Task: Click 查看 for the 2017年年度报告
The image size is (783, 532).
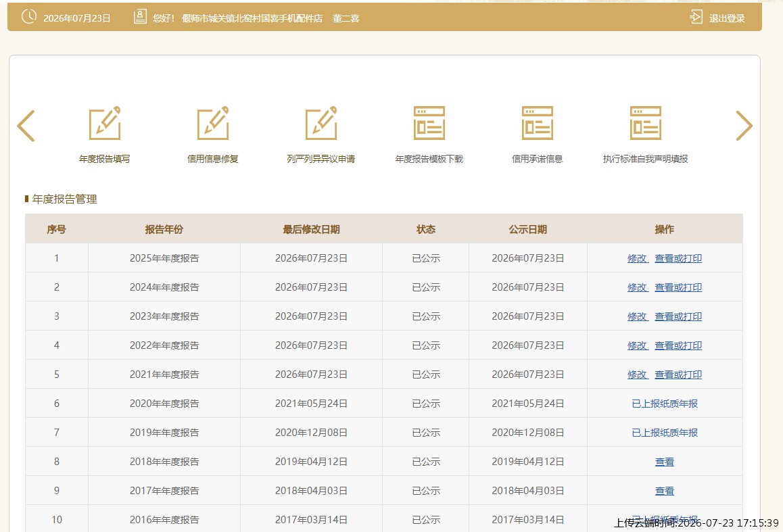Action: pos(665,491)
